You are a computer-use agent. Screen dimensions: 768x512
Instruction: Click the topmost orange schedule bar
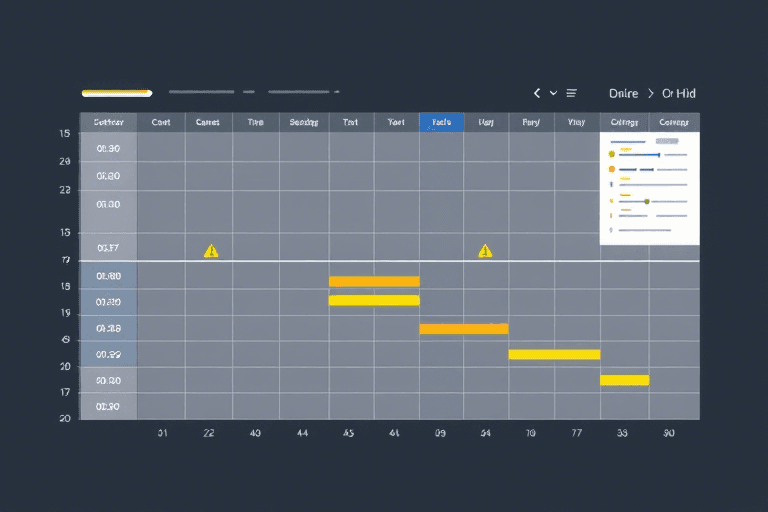(374, 281)
